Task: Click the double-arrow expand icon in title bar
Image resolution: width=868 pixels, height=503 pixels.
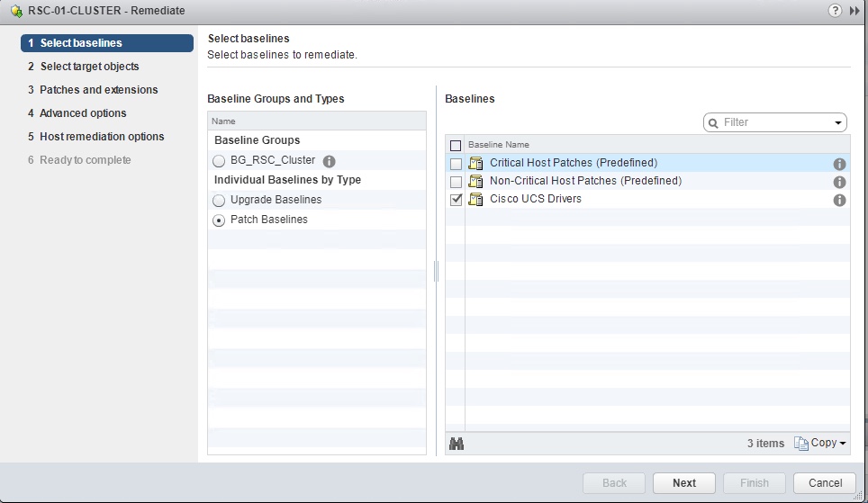Action: [x=854, y=11]
